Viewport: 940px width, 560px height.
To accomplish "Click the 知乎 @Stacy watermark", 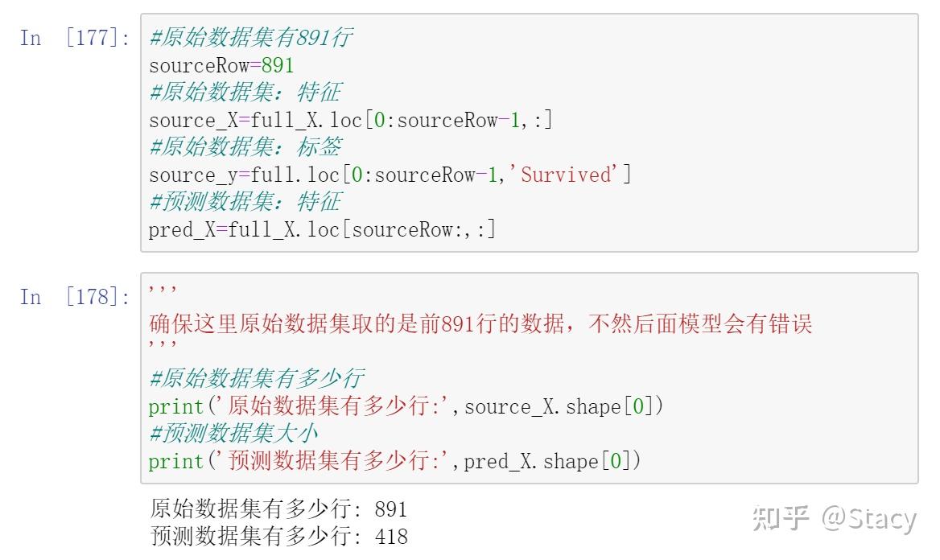I will pyautogui.click(x=834, y=519).
